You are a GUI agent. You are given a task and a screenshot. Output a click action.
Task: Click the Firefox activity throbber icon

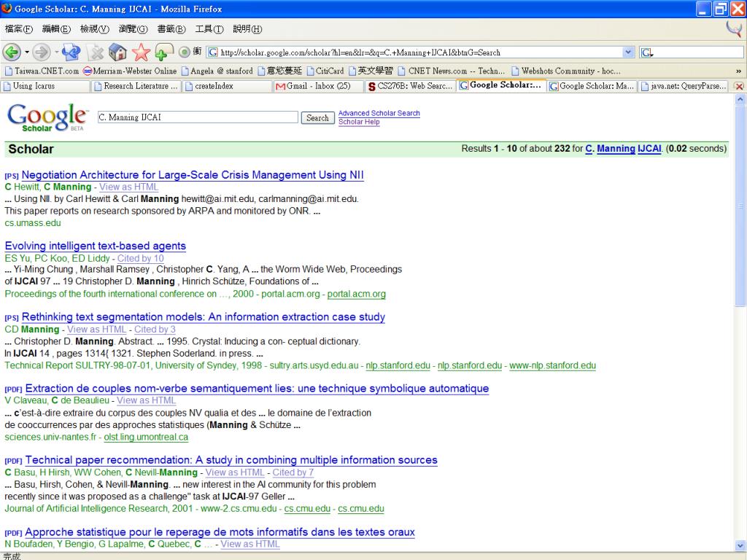click(x=734, y=28)
